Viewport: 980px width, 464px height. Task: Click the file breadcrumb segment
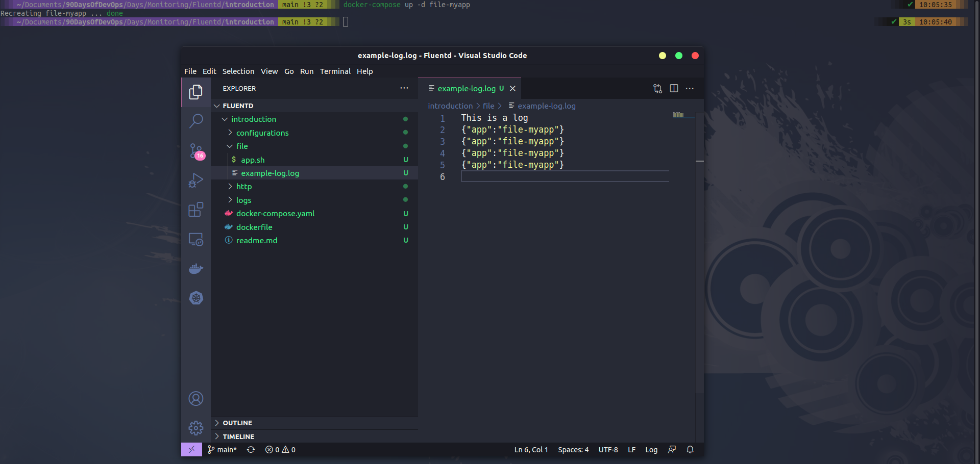[x=488, y=106]
